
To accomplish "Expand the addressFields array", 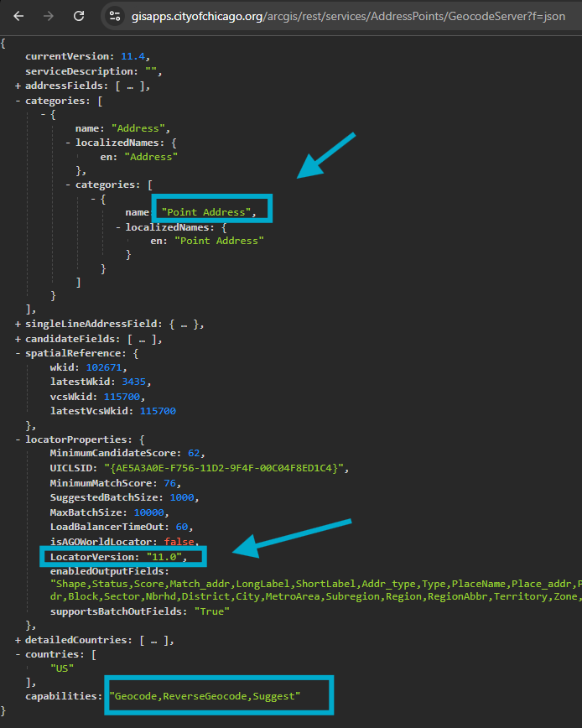I will (18, 86).
